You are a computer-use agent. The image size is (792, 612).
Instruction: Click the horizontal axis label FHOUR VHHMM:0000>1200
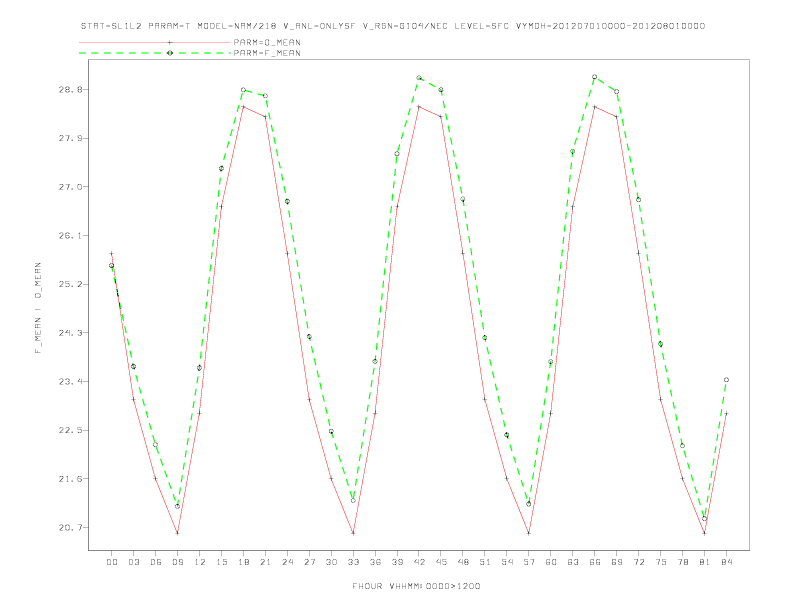pyautogui.click(x=416, y=586)
